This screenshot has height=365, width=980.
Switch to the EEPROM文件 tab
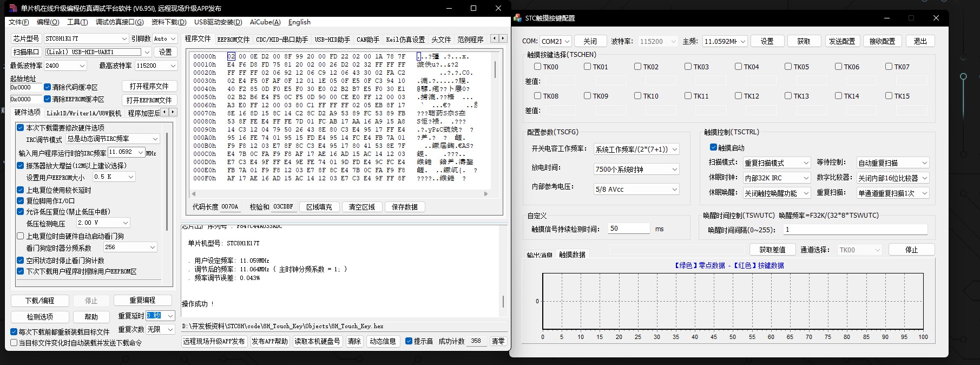[x=233, y=39]
